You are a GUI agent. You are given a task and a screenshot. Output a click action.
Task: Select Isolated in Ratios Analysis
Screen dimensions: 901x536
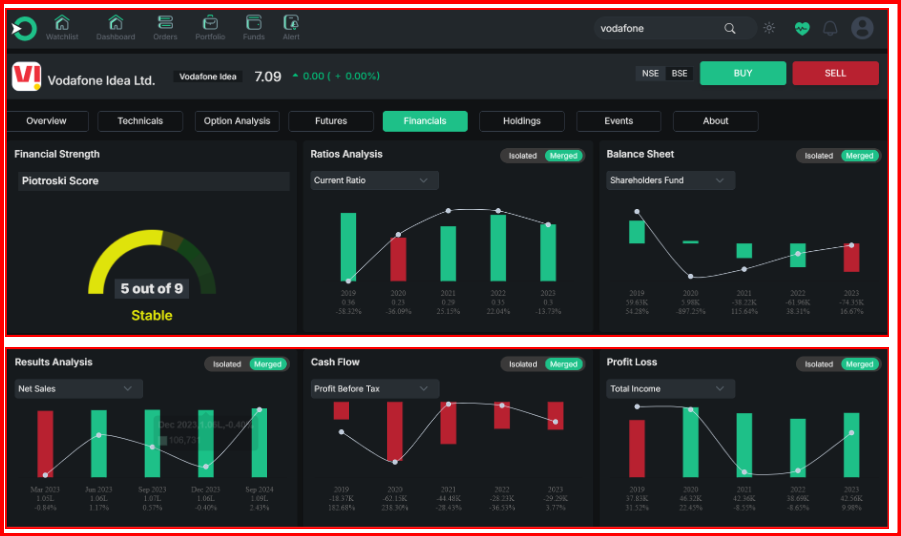(x=522, y=156)
